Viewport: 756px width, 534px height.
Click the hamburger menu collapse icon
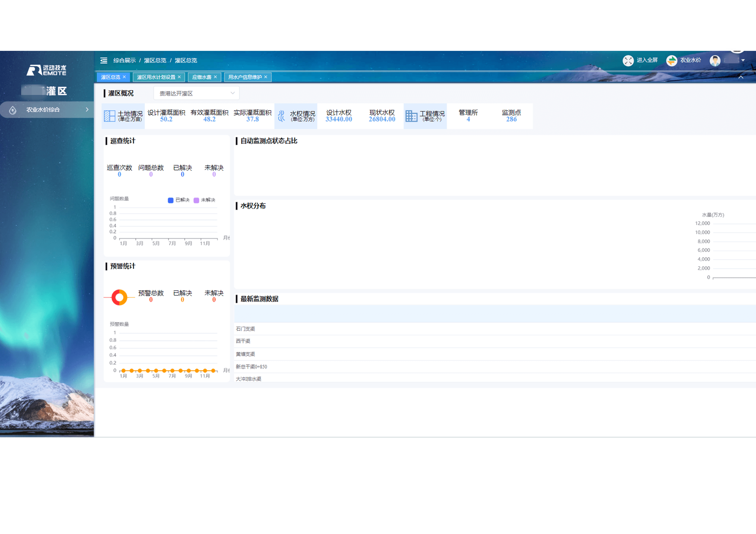point(104,60)
